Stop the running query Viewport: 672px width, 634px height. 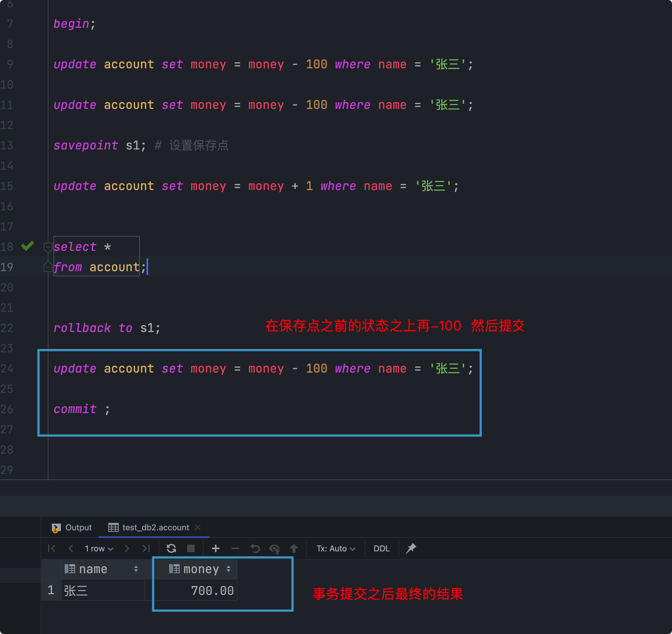[191, 548]
